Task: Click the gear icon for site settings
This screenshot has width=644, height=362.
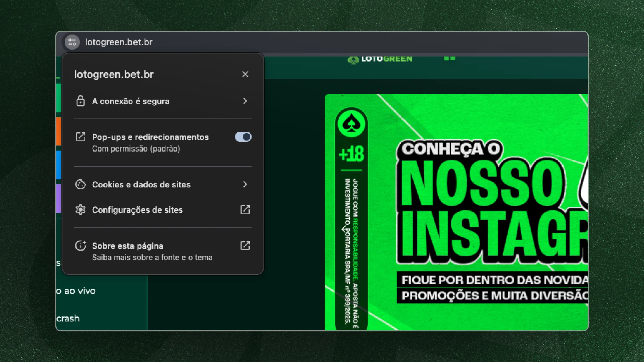Action: 80,210
